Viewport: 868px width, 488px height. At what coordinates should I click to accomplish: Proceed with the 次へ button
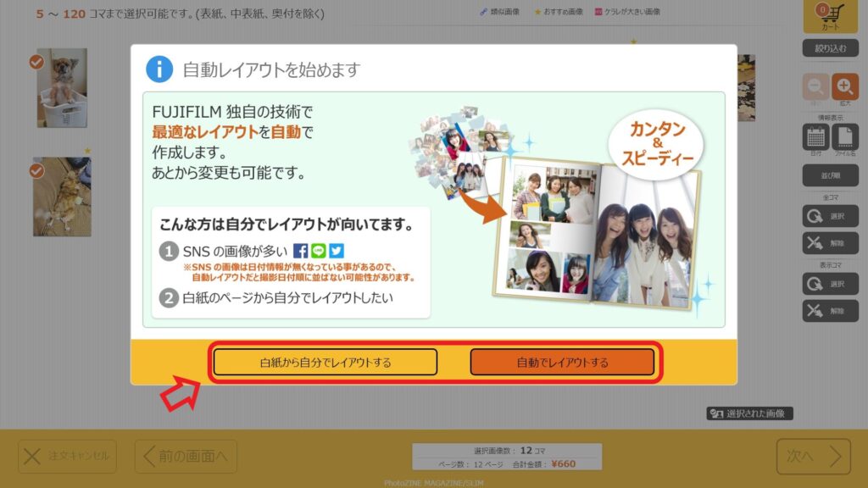[813, 457]
